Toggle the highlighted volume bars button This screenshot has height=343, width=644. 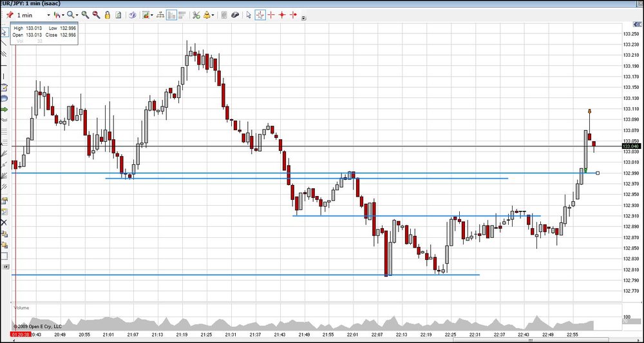tap(172, 15)
